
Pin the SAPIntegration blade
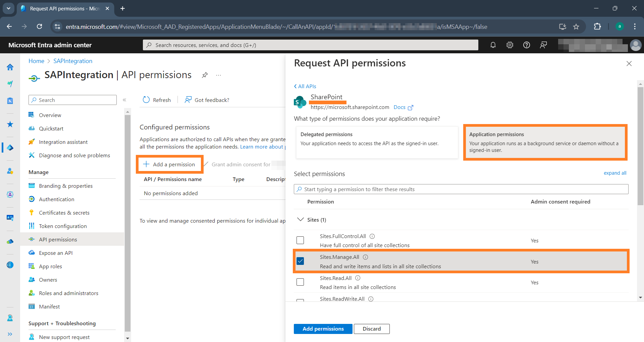pyautogui.click(x=205, y=75)
